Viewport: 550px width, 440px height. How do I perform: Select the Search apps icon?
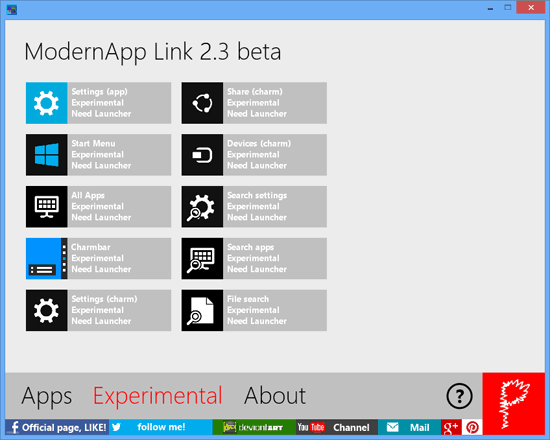(x=202, y=259)
